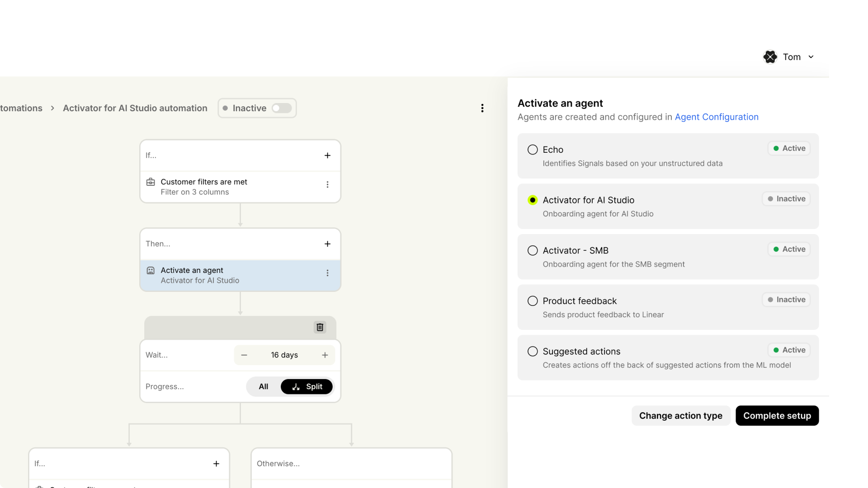Image resolution: width=868 pixels, height=488 pixels.
Task: Click the Inactive badge on Activator for AI Studio
Action: click(x=786, y=199)
